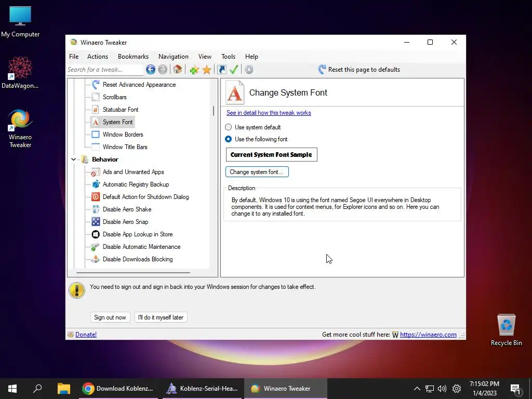532x399 pixels.
Task: Visit the winaero.com link
Action: 428,335
